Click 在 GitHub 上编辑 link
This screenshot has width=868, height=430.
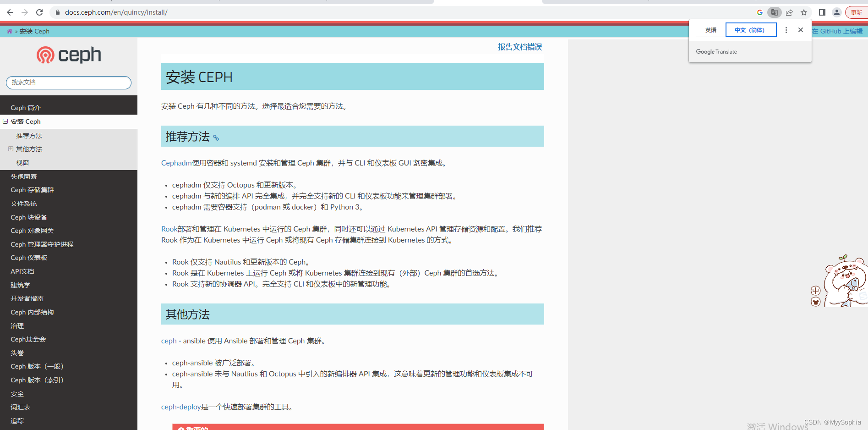click(837, 31)
